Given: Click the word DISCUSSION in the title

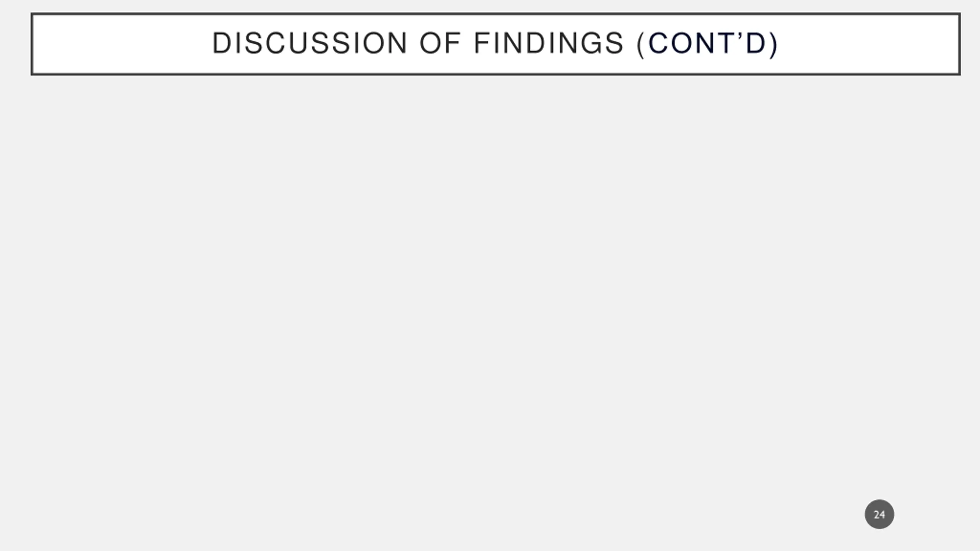Looking at the screenshot, I should coord(309,43).
